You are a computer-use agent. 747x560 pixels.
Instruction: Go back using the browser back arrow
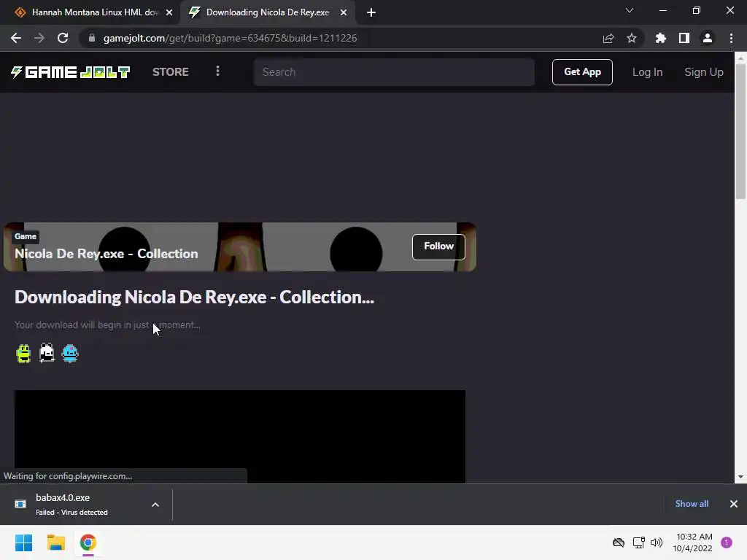tap(16, 38)
